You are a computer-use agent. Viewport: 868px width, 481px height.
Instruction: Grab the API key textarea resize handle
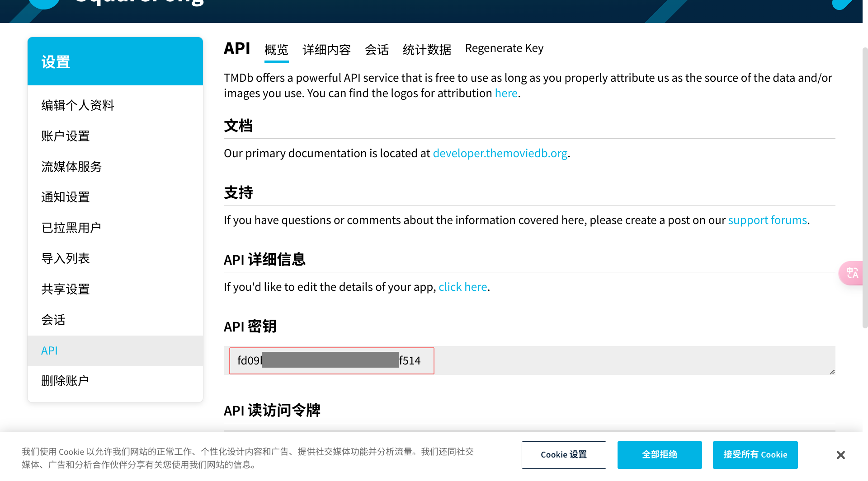tap(832, 372)
